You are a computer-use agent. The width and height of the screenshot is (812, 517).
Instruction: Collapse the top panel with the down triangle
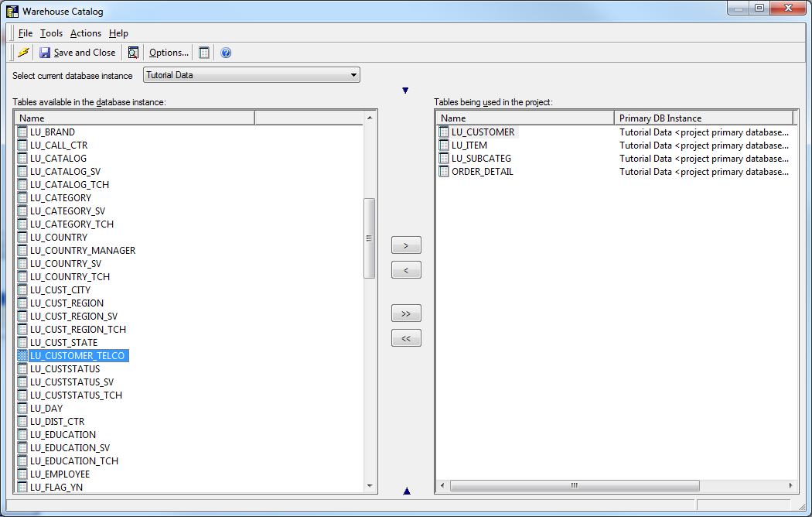(405, 91)
